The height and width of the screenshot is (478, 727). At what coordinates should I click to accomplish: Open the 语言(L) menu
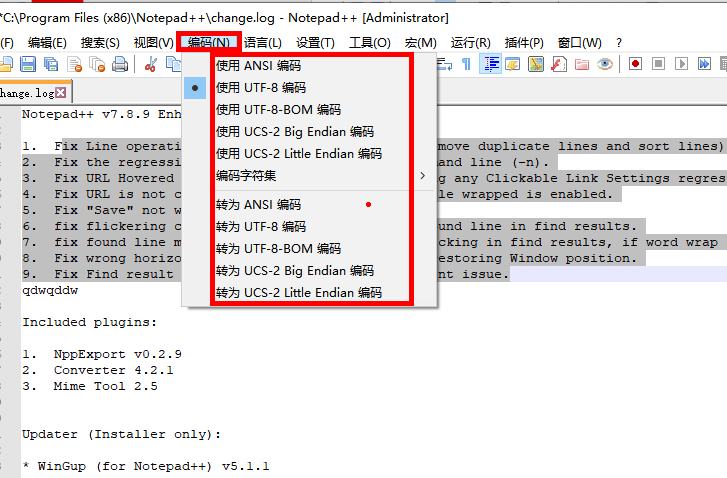[x=262, y=43]
